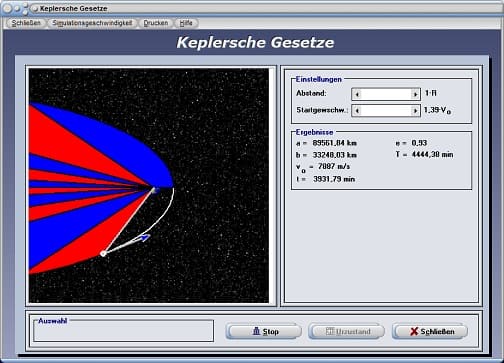504x363 pixels.
Task: Click the Startgeschw. slider track
Action: pos(386,111)
